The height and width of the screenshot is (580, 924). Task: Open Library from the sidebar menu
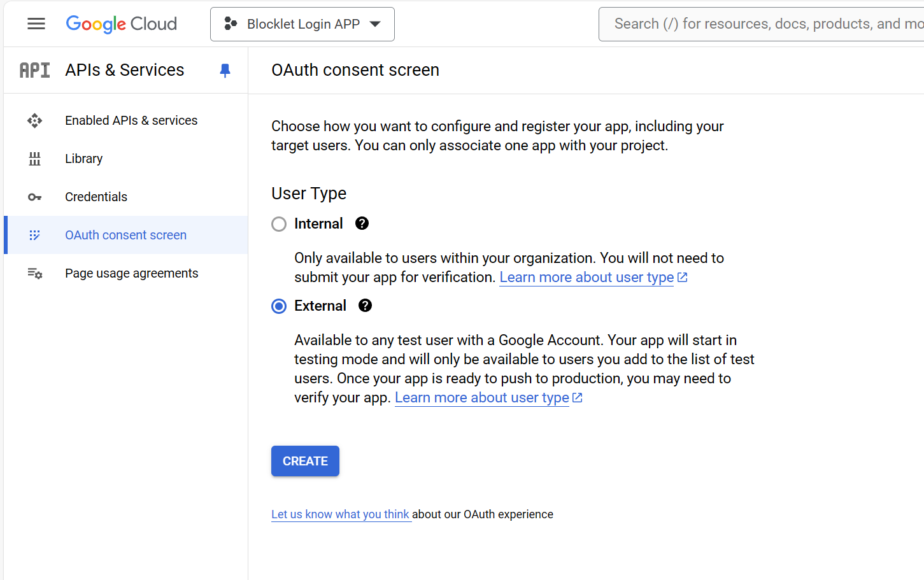tap(83, 159)
